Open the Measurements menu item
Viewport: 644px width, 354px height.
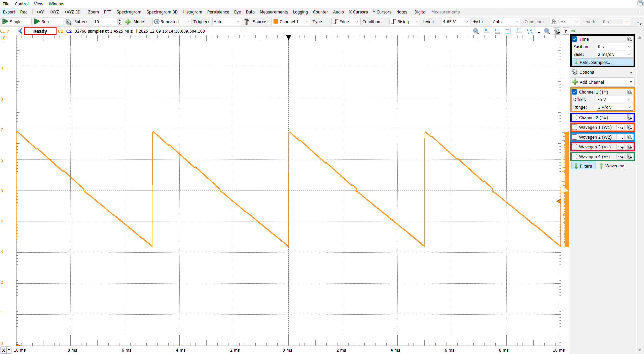tap(274, 12)
